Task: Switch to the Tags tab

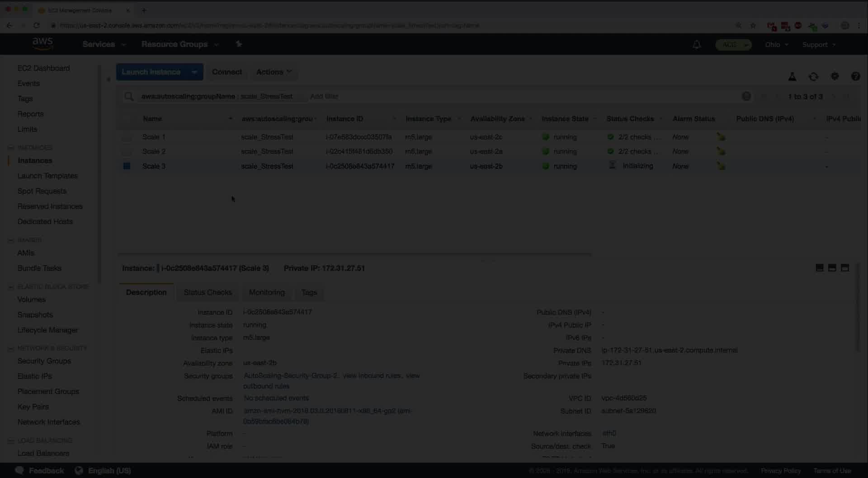Action: pos(309,292)
